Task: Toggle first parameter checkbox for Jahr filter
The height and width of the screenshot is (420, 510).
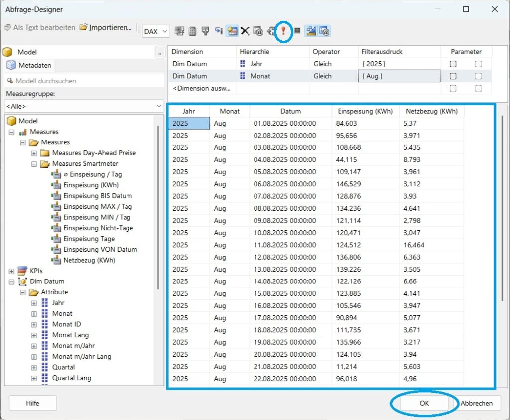Action: [453, 64]
